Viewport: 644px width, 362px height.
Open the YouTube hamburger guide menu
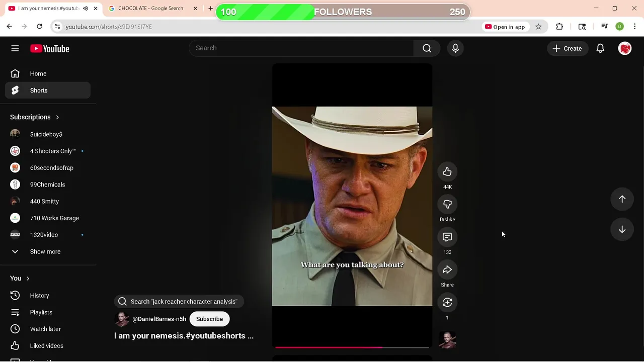tap(15, 48)
